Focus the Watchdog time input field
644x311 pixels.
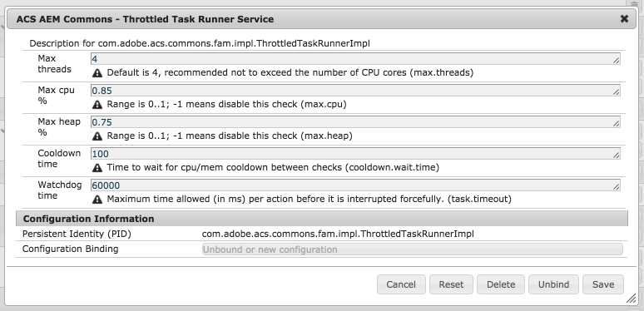pos(355,185)
